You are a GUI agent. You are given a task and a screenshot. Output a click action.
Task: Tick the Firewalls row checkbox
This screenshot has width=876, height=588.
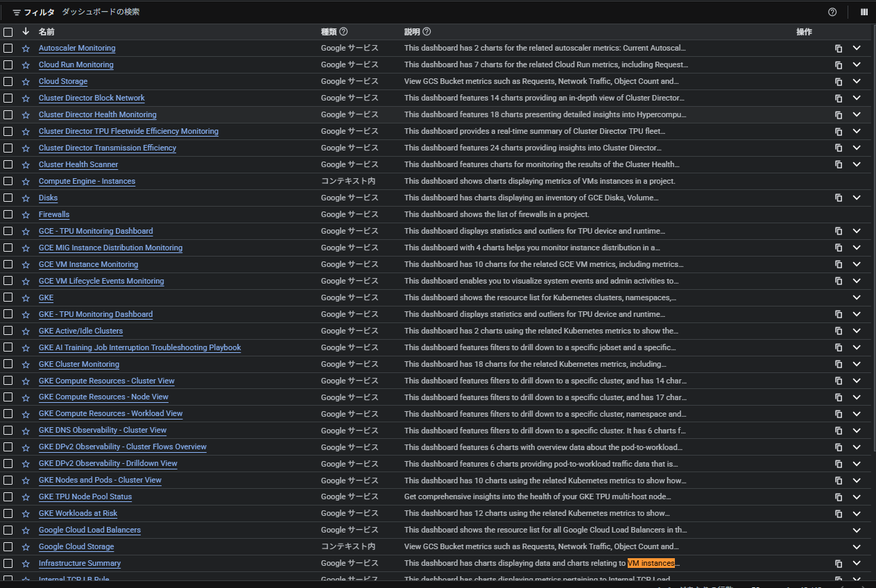pos(8,215)
